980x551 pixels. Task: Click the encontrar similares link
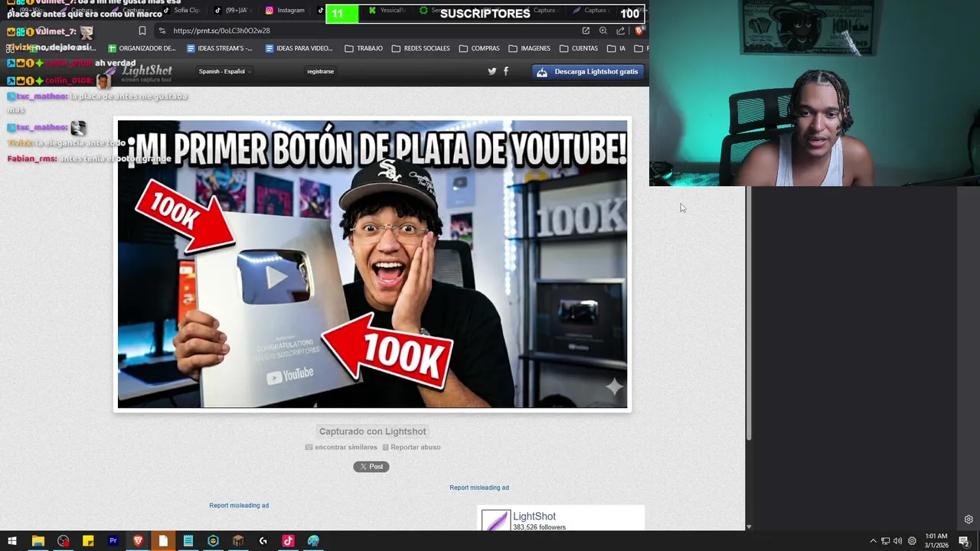coord(341,447)
